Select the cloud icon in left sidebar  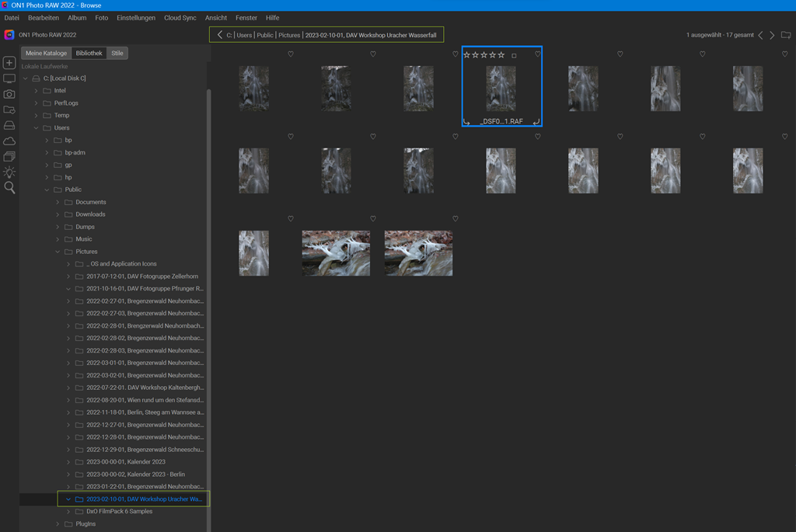click(x=9, y=141)
